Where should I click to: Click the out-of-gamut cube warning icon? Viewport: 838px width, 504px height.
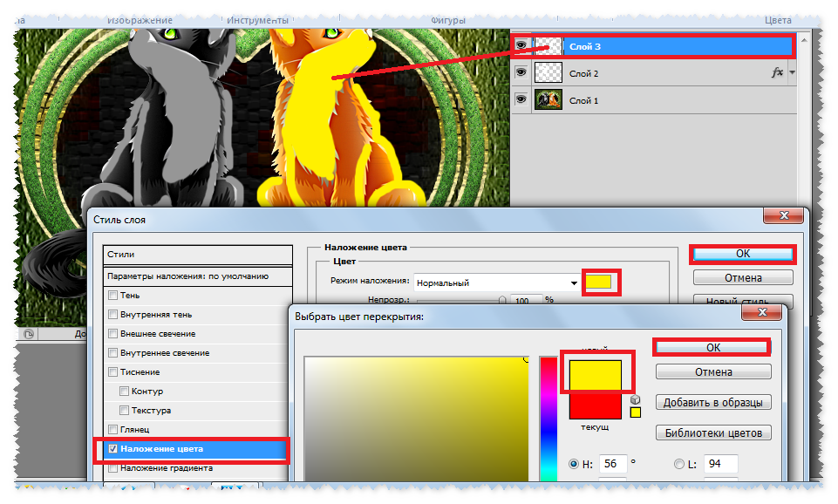point(635,399)
